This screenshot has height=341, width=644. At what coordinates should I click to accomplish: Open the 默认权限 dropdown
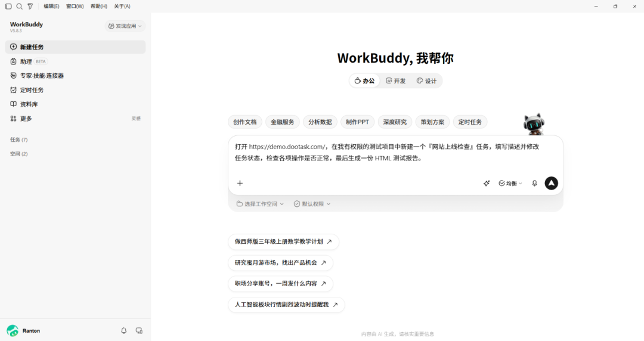click(x=312, y=204)
